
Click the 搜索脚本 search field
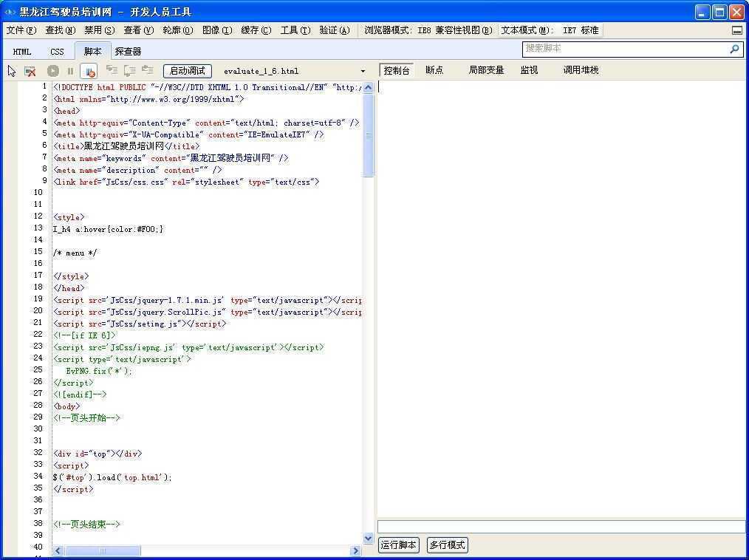tap(626, 49)
